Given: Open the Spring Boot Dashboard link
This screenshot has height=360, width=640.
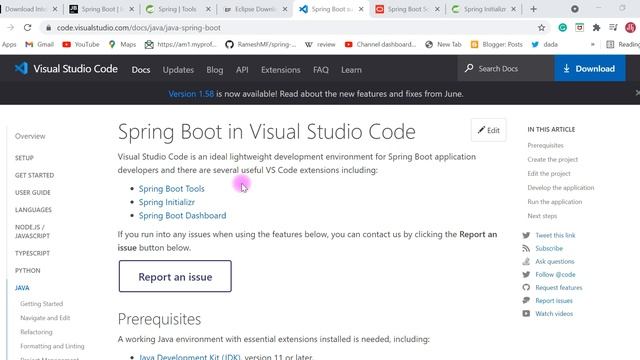Looking at the screenshot, I should tap(182, 216).
